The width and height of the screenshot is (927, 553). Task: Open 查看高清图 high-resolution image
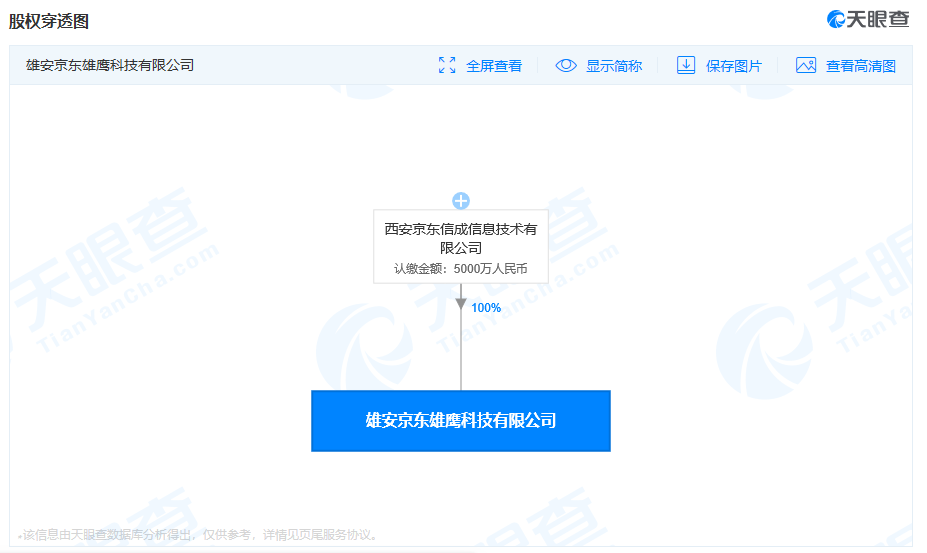(861, 66)
